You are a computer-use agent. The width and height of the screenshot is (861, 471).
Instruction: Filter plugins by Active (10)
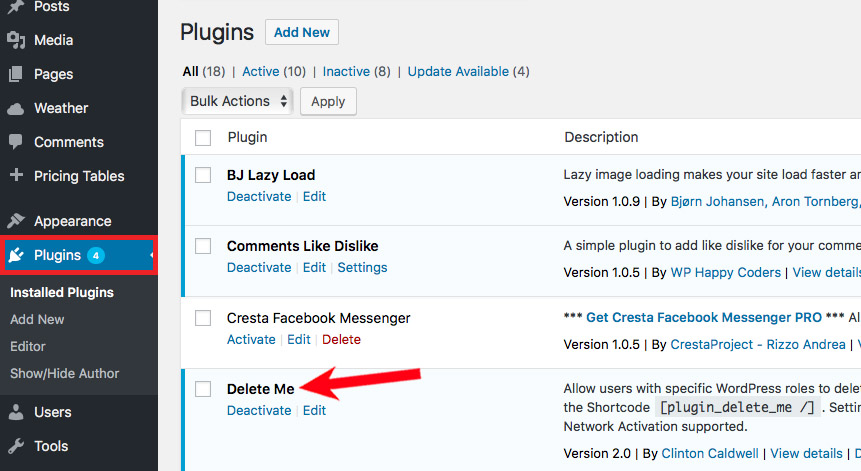[274, 71]
